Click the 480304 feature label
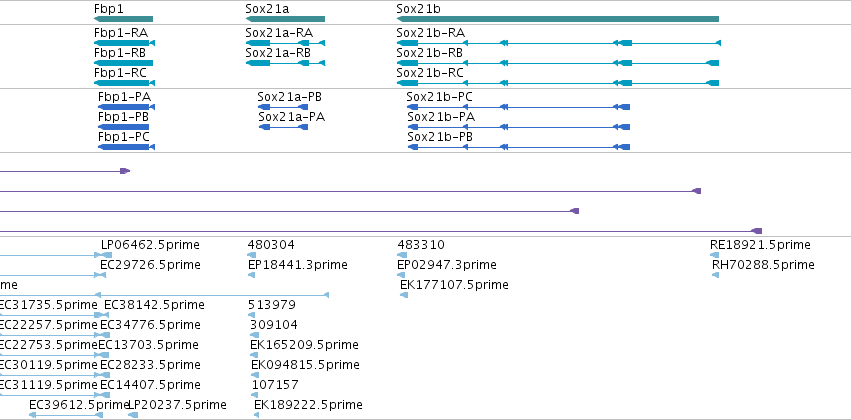Viewport: 851px width, 420px height. click(271, 245)
